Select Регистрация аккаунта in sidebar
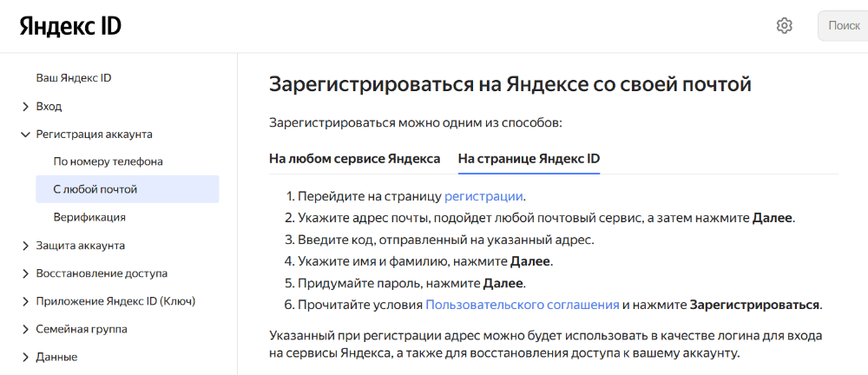Viewport: 868px width, 375px height. [x=94, y=134]
